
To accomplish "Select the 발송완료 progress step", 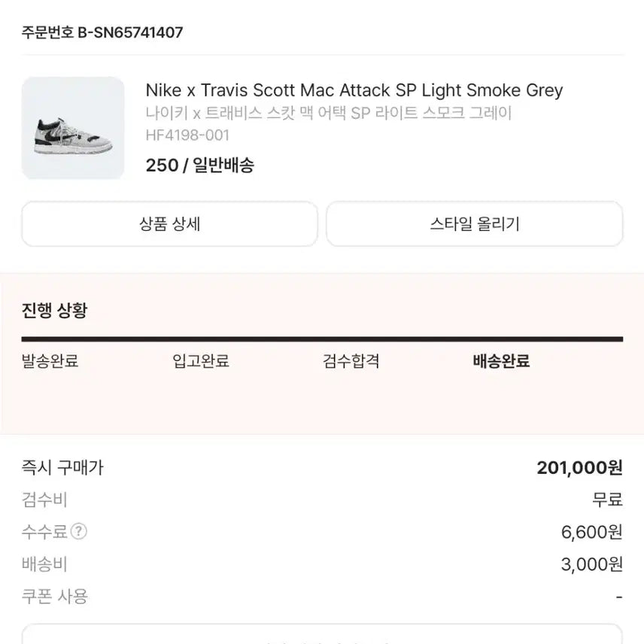I will coord(50,361).
